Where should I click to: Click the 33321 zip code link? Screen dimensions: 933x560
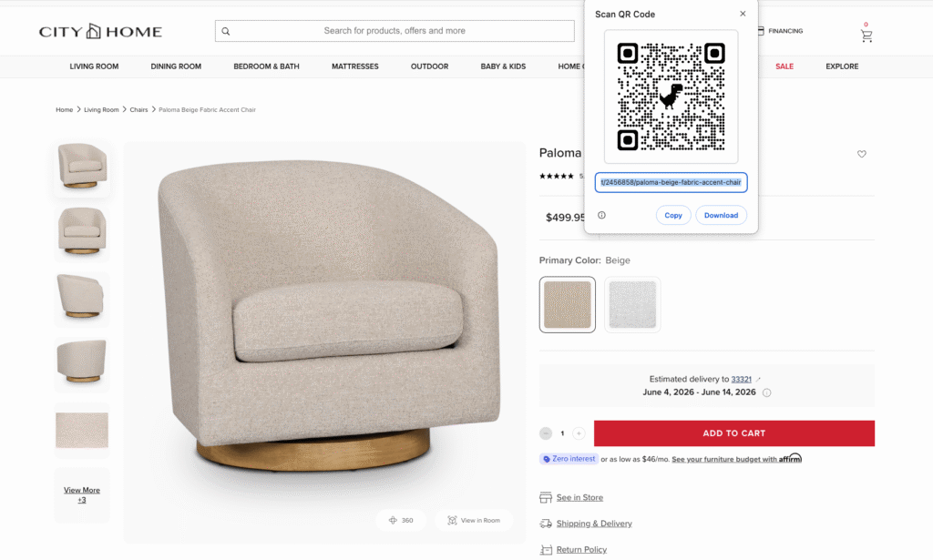click(742, 380)
